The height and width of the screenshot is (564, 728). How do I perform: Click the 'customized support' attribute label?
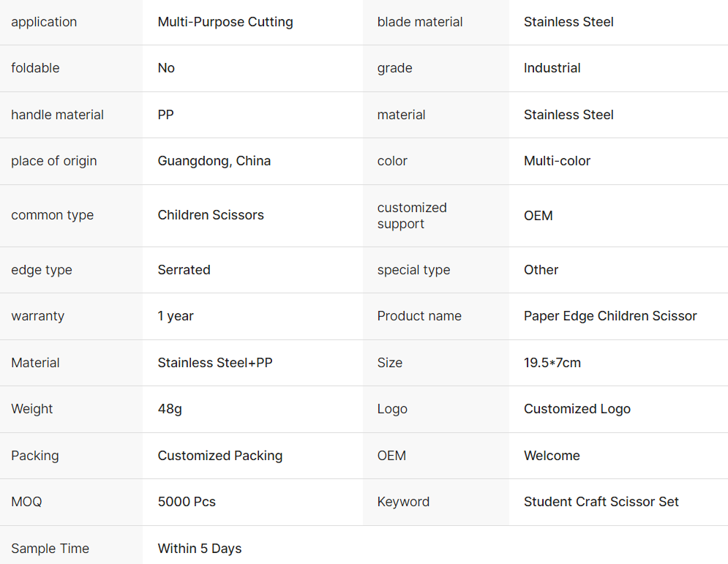[412, 216]
